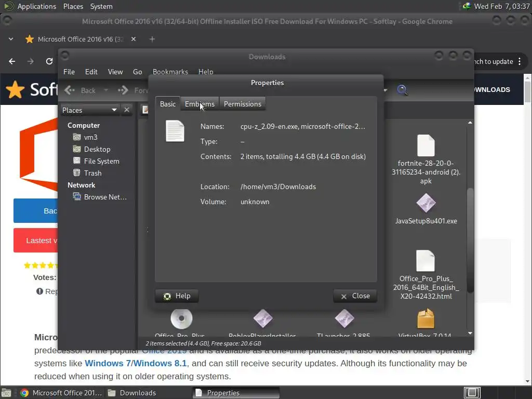Select the JavaSetup8u401.exe file icon
532x399 pixels.
(x=426, y=203)
